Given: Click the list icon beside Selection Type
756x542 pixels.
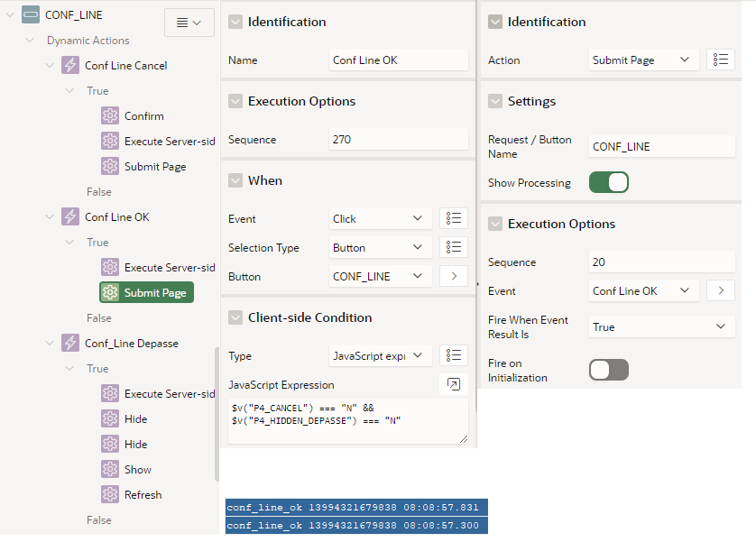Looking at the screenshot, I should [453, 247].
